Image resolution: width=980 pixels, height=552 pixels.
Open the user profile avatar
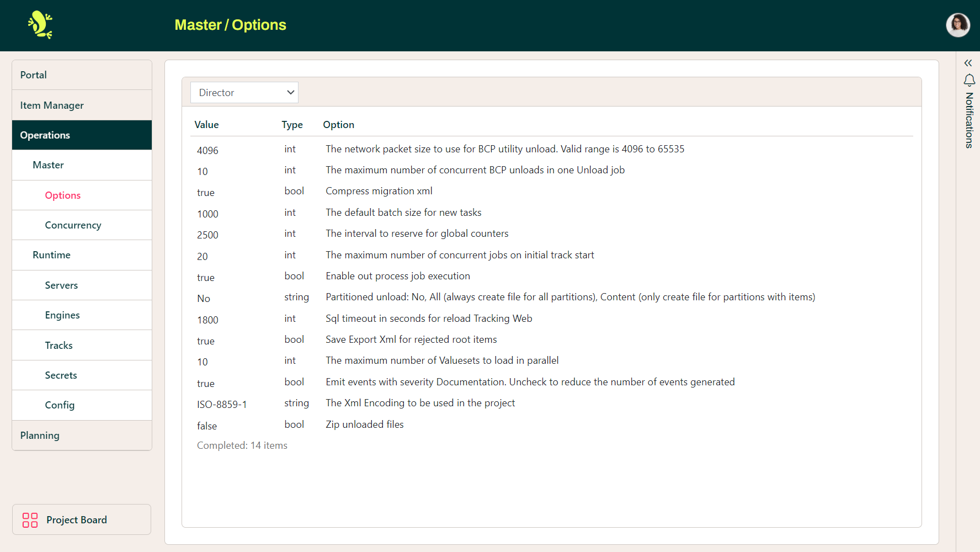click(x=958, y=25)
